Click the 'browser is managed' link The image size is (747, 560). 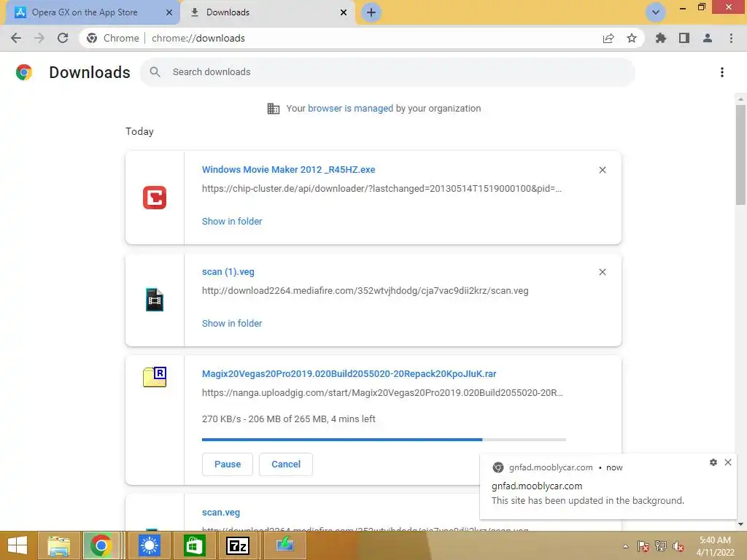pyautogui.click(x=350, y=109)
